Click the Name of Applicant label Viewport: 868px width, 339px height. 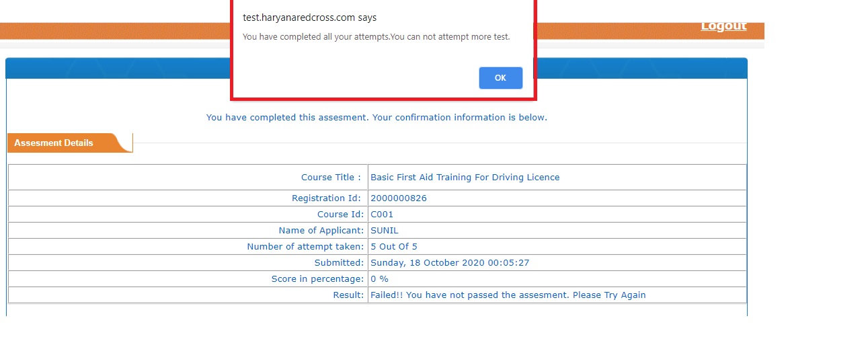point(321,231)
